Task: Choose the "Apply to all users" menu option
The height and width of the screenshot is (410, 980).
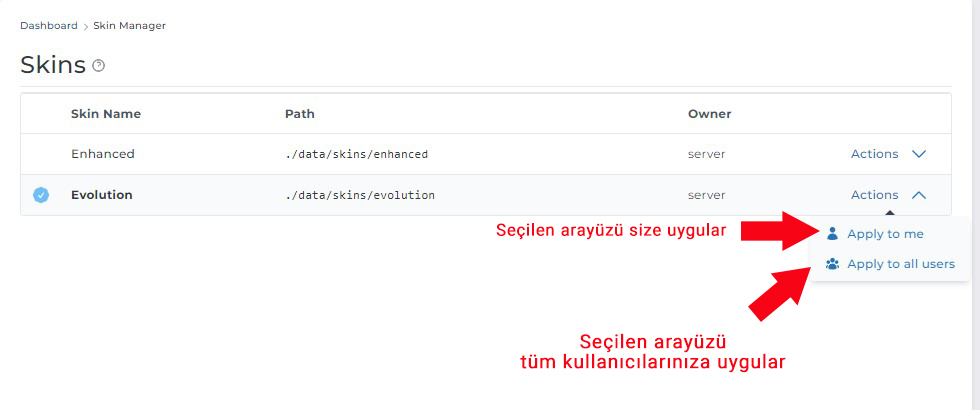Action: 900,265
